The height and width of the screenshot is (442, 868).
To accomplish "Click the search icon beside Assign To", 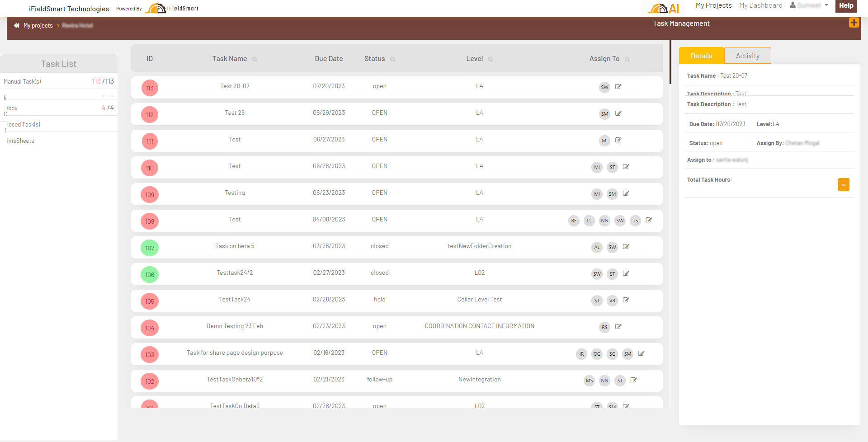I will pyautogui.click(x=627, y=59).
